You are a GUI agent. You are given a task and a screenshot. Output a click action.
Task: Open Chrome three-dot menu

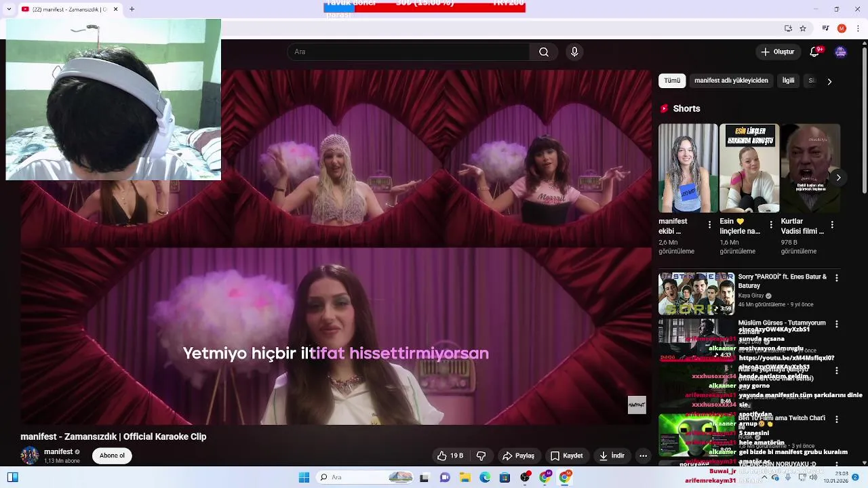859,28
